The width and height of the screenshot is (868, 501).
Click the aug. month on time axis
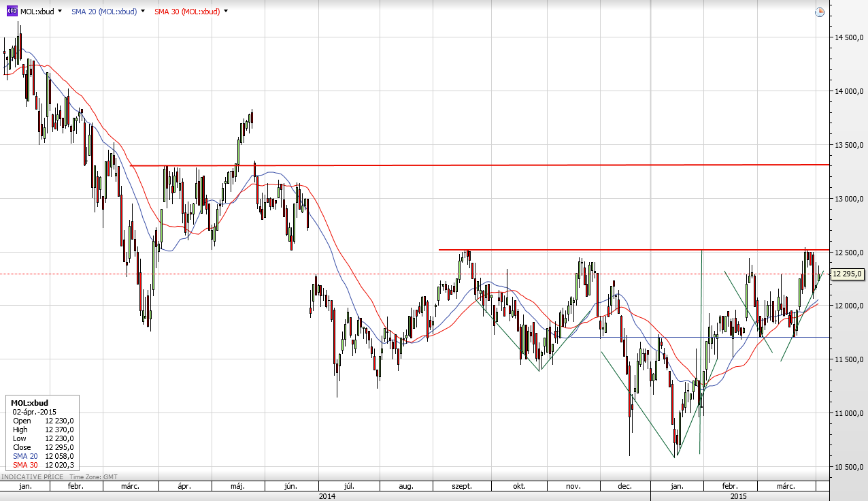click(x=406, y=487)
